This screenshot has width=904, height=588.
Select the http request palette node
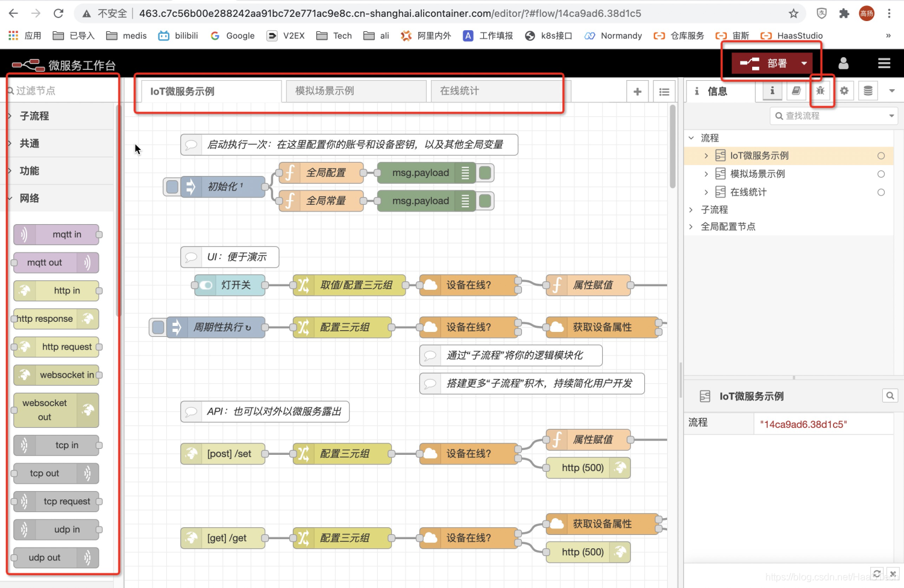(x=57, y=347)
